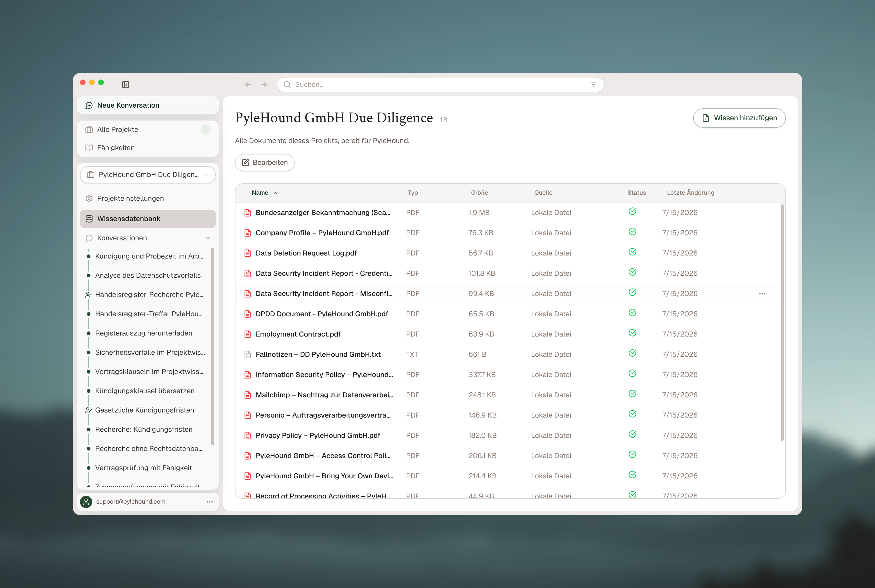
Task: Click the 661 B size cell
Action: point(477,354)
